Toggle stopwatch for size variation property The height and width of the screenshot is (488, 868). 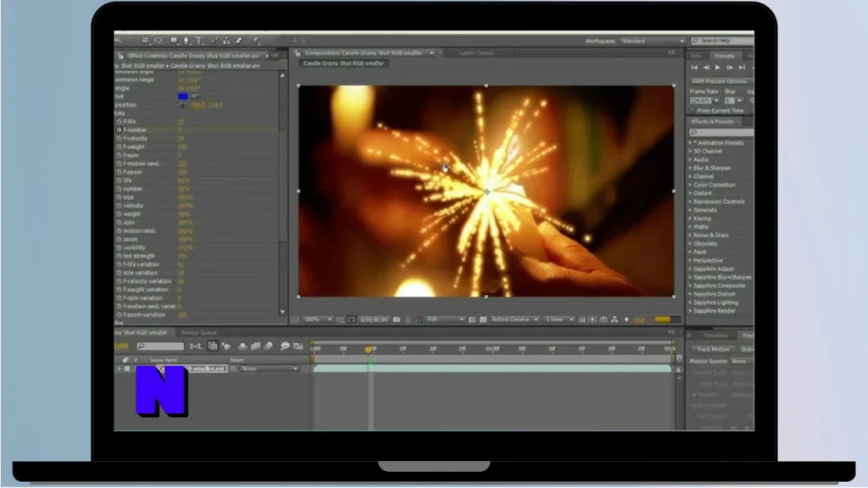pyautogui.click(x=119, y=273)
